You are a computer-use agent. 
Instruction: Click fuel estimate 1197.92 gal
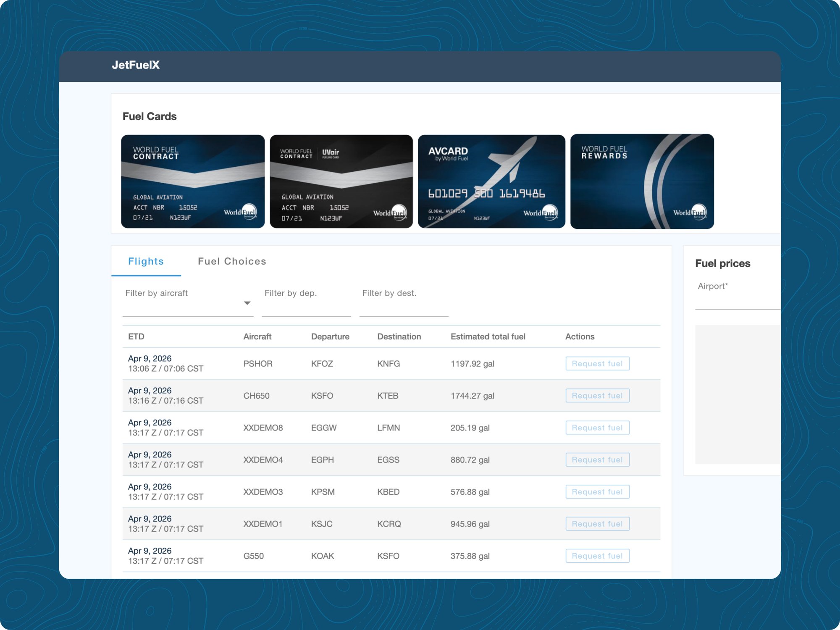[x=472, y=364]
